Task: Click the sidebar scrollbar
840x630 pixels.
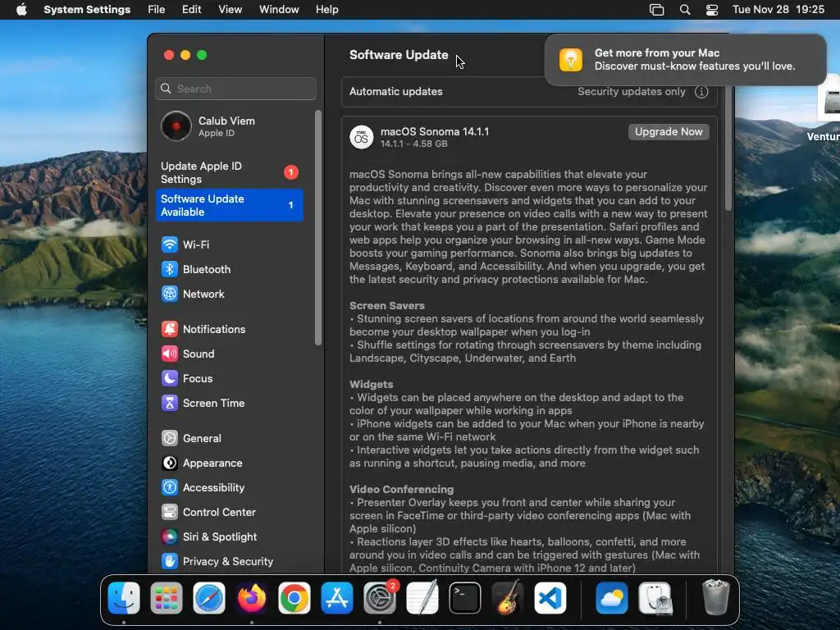Action: (x=318, y=228)
